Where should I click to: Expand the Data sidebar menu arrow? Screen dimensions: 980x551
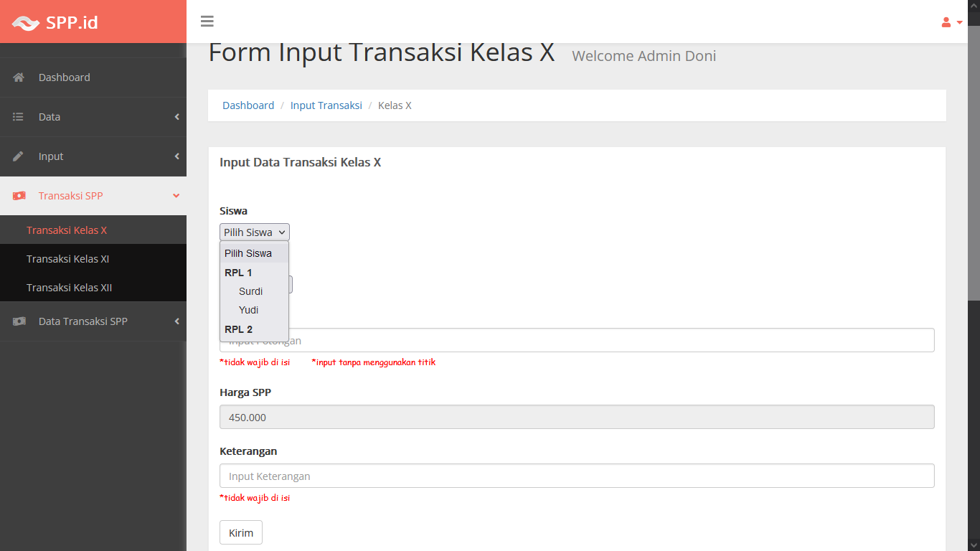coord(176,117)
